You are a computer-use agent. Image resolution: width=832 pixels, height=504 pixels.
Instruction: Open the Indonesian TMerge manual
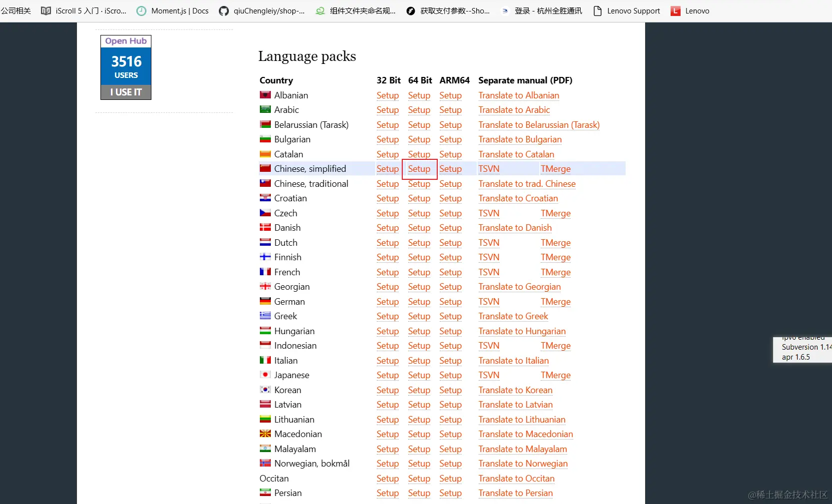click(x=556, y=346)
